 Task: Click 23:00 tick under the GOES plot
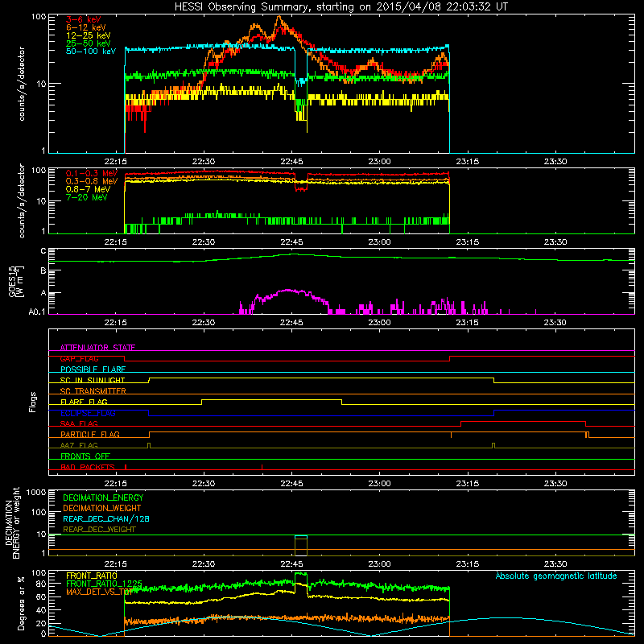[x=379, y=323]
